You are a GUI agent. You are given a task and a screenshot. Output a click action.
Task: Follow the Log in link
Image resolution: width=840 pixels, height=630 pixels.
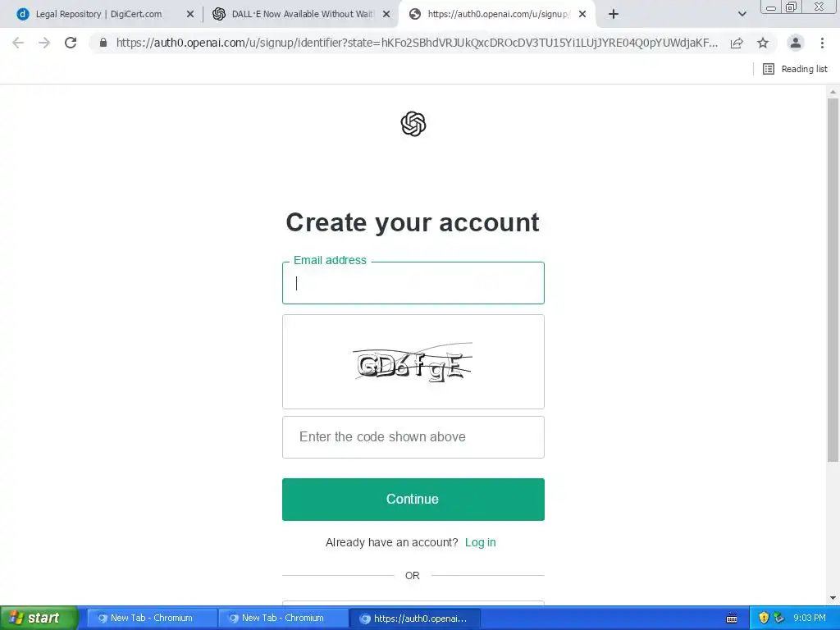tap(480, 542)
